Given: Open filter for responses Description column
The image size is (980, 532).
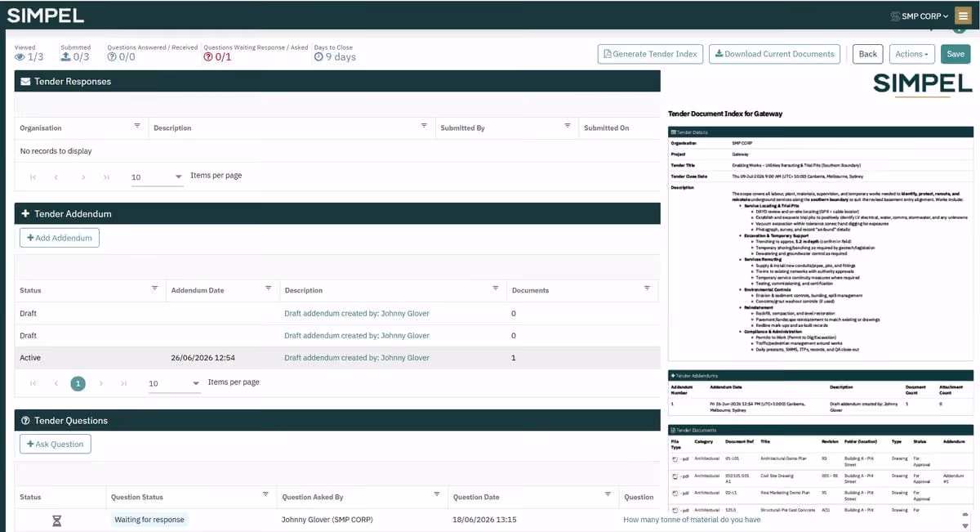Looking at the screenshot, I should pyautogui.click(x=424, y=126).
